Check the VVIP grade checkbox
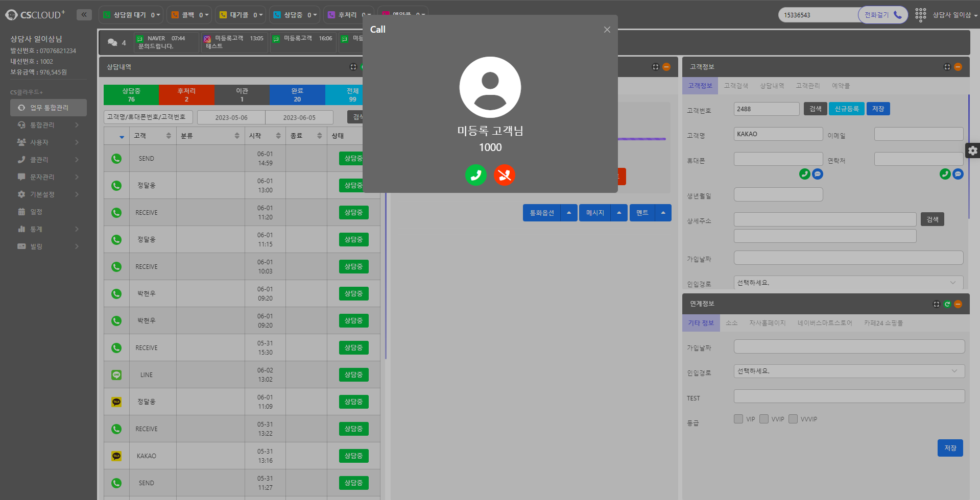This screenshot has height=500, width=980. coord(764,419)
